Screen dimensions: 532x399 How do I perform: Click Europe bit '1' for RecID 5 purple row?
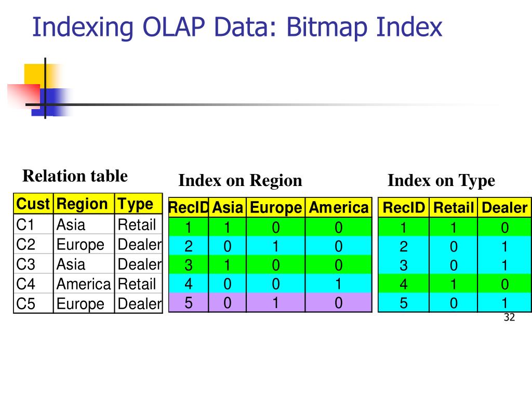click(x=276, y=303)
